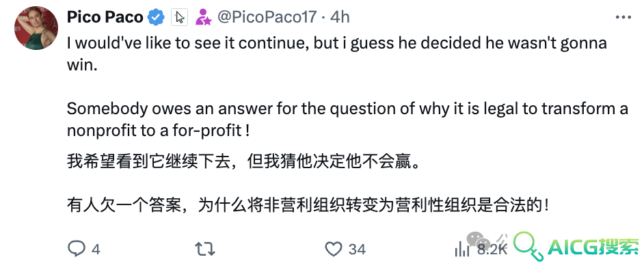This screenshot has height=268, width=644.
Task: Click the reply speech bubble icon
Action: click(x=77, y=249)
